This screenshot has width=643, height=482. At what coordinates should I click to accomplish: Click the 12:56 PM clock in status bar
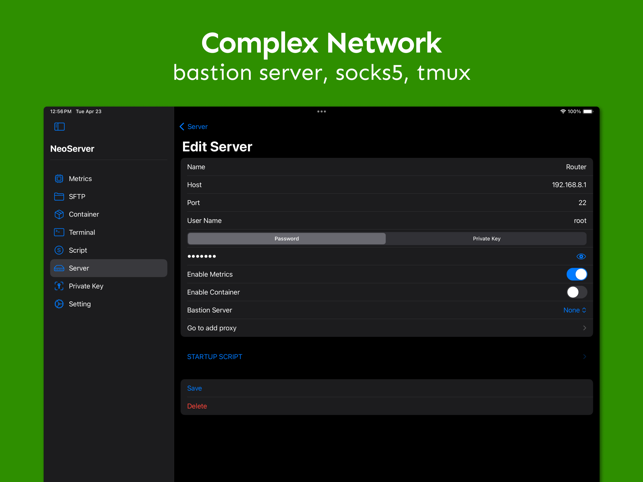click(61, 112)
